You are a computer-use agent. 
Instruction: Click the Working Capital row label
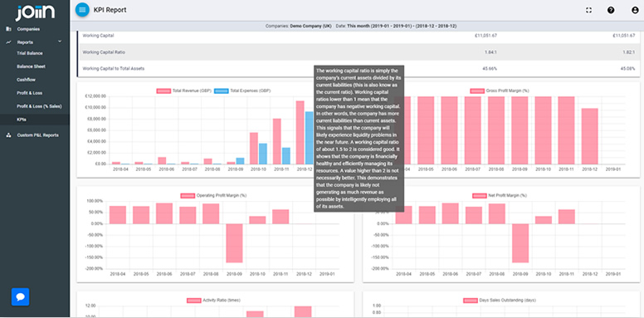[x=98, y=36]
